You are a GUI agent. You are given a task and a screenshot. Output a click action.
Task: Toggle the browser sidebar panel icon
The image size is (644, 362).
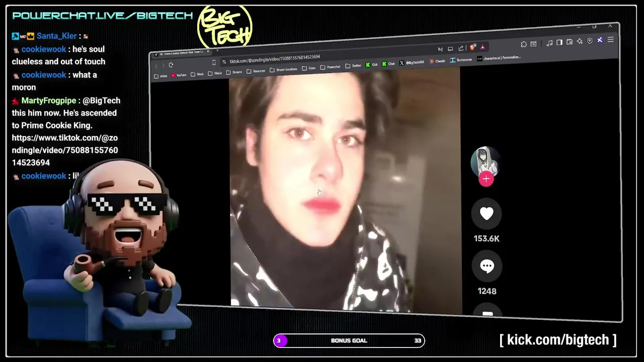coord(559,42)
